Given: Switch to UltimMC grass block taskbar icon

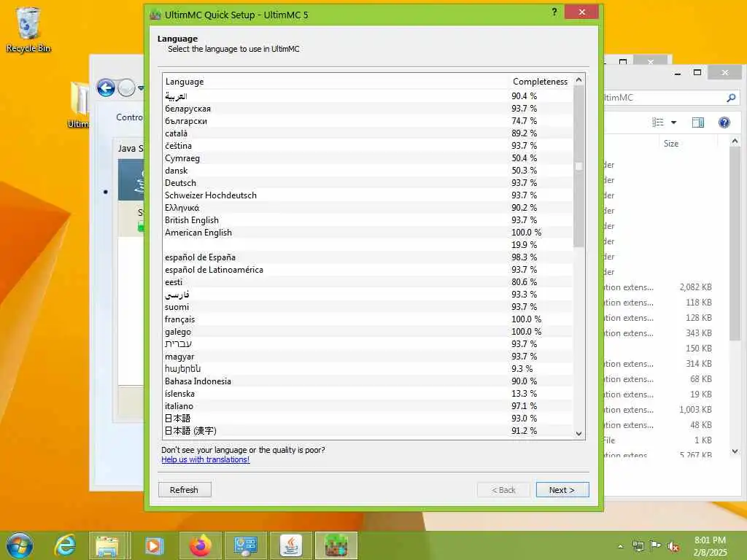Looking at the screenshot, I should point(336,545).
